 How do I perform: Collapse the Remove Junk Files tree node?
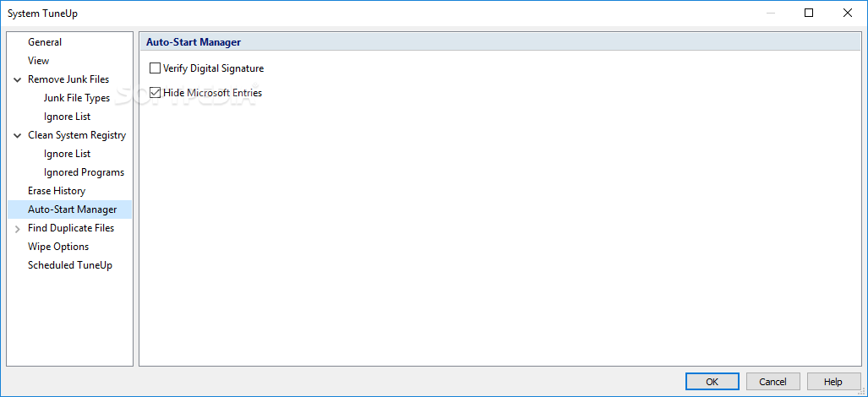click(18, 79)
